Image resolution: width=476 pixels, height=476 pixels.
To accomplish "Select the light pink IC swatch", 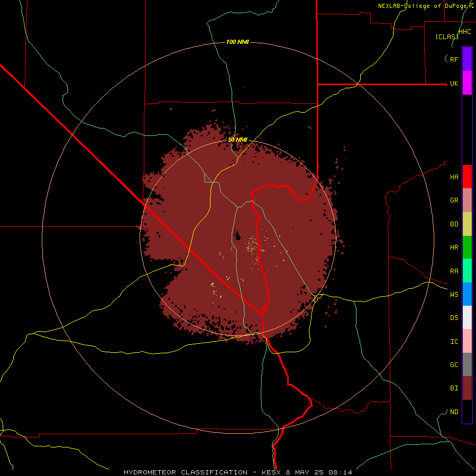I will pos(467,341).
